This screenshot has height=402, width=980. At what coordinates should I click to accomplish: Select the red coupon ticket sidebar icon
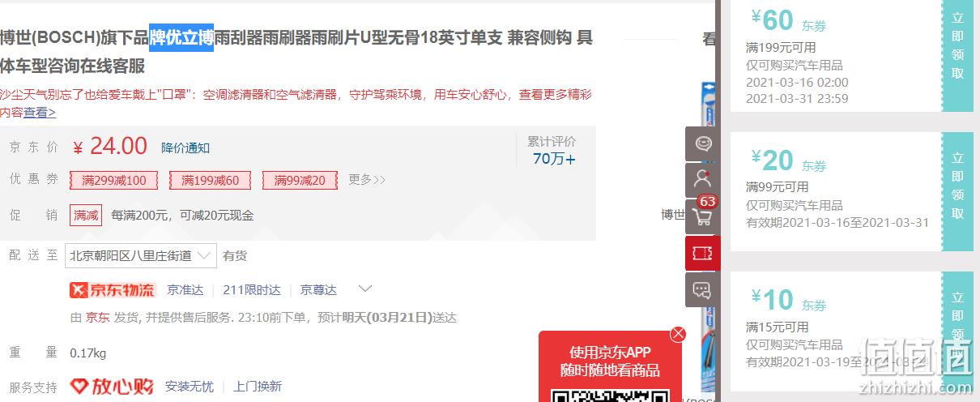702,253
